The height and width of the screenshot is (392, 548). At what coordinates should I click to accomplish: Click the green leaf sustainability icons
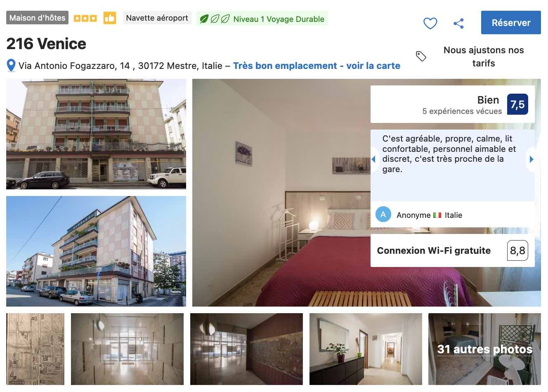(215, 19)
